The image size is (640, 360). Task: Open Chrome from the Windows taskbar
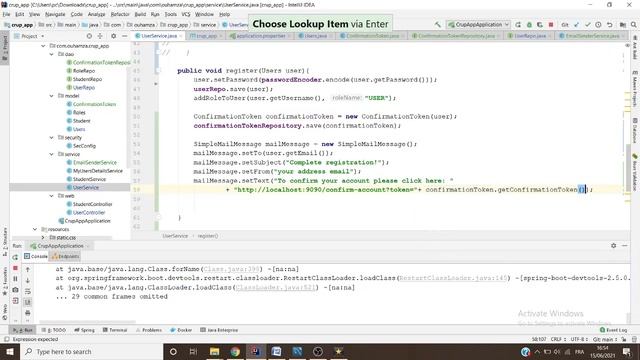click(x=235, y=351)
